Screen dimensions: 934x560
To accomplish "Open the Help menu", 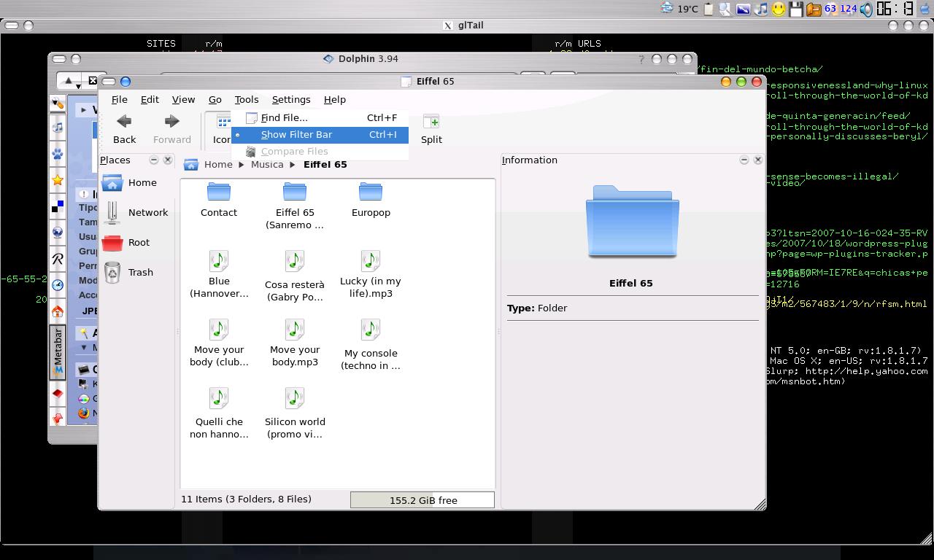I will pyautogui.click(x=334, y=99).
